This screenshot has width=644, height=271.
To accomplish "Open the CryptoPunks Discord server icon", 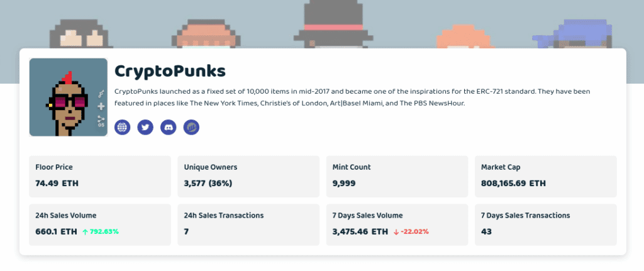I will (168, 127).
